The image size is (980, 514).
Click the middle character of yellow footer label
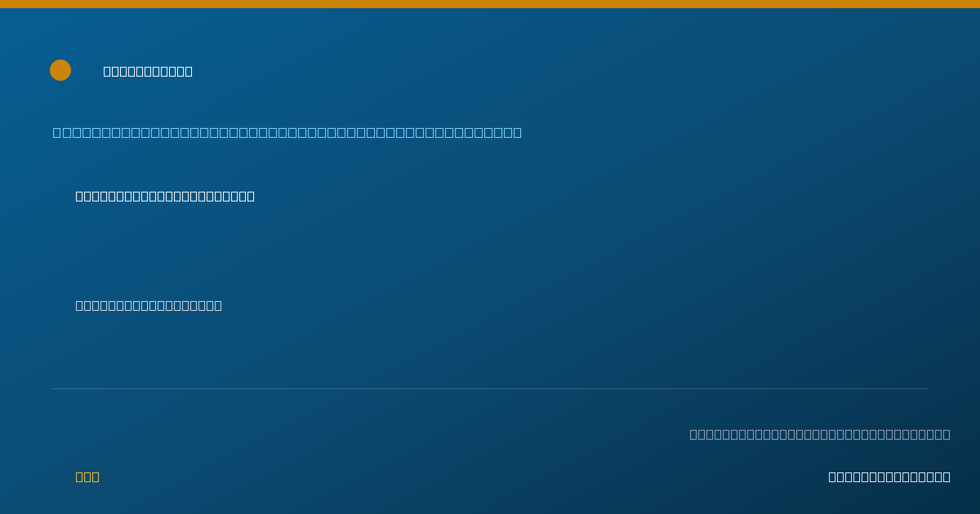(87, 476)
